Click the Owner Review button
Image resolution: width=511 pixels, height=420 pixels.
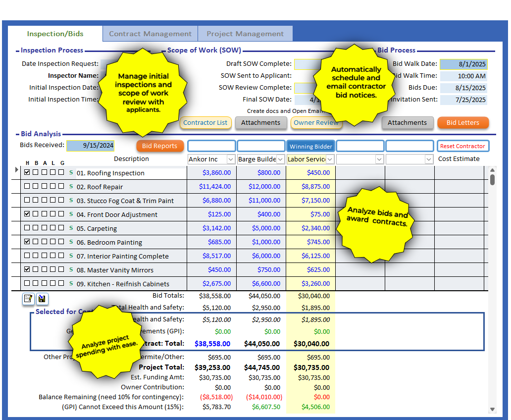(316, 123)
